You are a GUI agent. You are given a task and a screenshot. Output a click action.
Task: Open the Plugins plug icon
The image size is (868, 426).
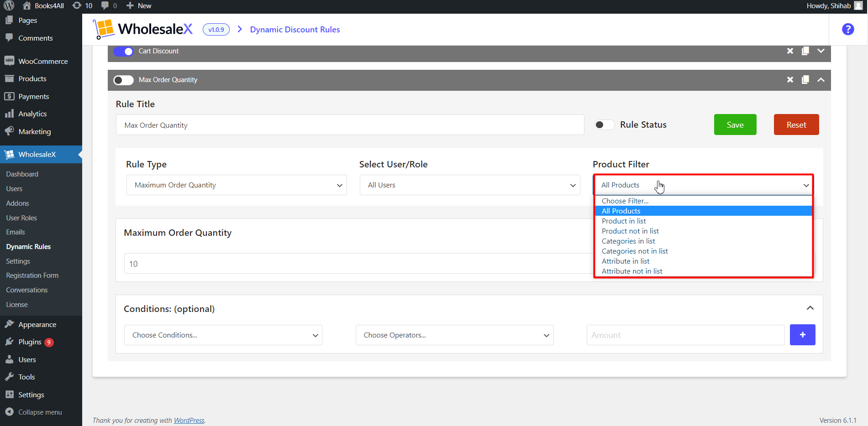coord(9,342)
